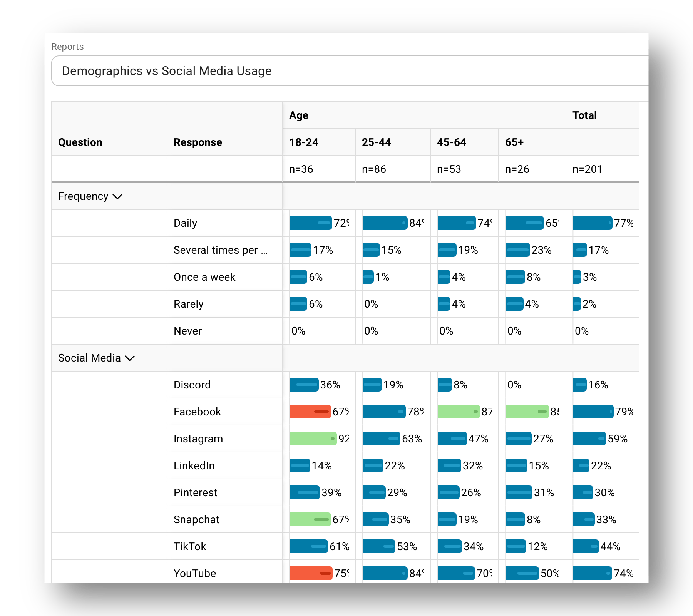693x616 pixels.
Task: Click the green Facebook bar for 65+
Action: [527, 412]
